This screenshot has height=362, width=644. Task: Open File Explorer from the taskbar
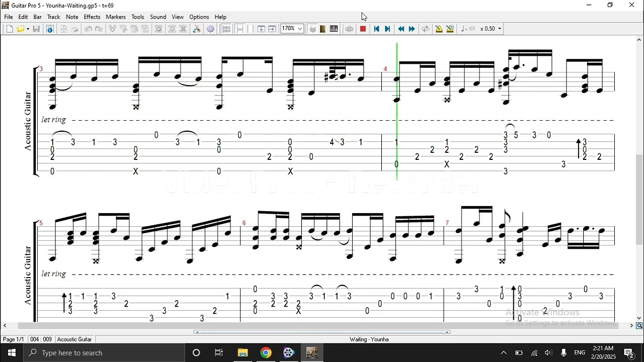pos(243,353)
